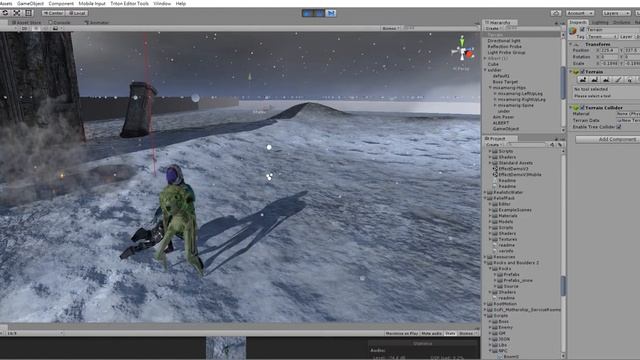Collapse the soldier object in Hierarchy
This screenshot has height=360, width=640.
tap(485, 70)
